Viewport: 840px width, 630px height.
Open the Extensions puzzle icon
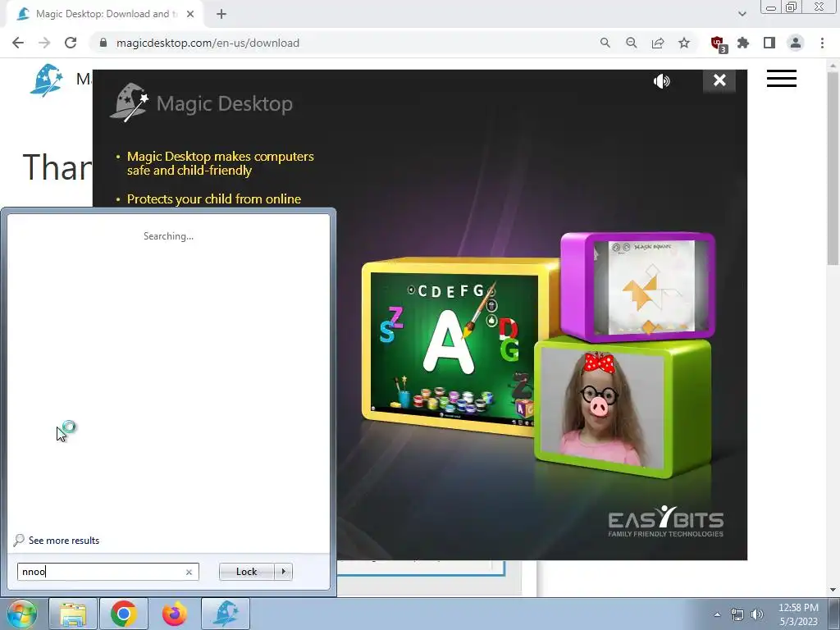pos(743,43)
